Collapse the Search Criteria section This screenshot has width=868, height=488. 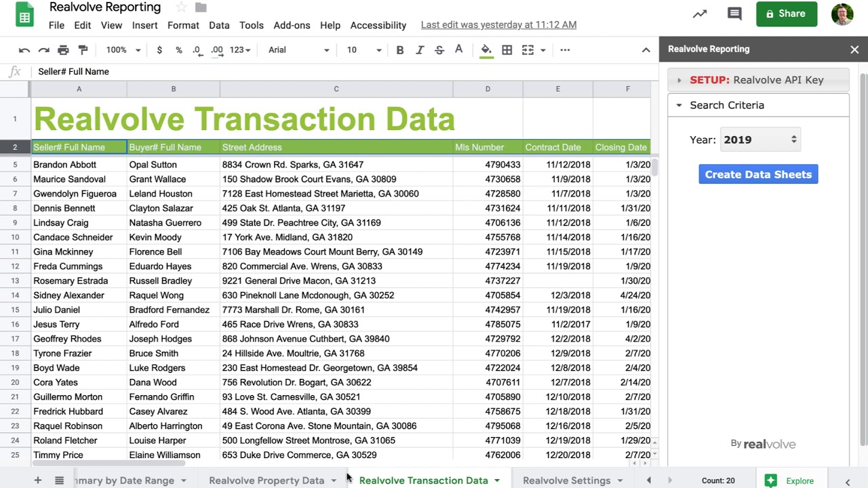(x=758, y=105)
